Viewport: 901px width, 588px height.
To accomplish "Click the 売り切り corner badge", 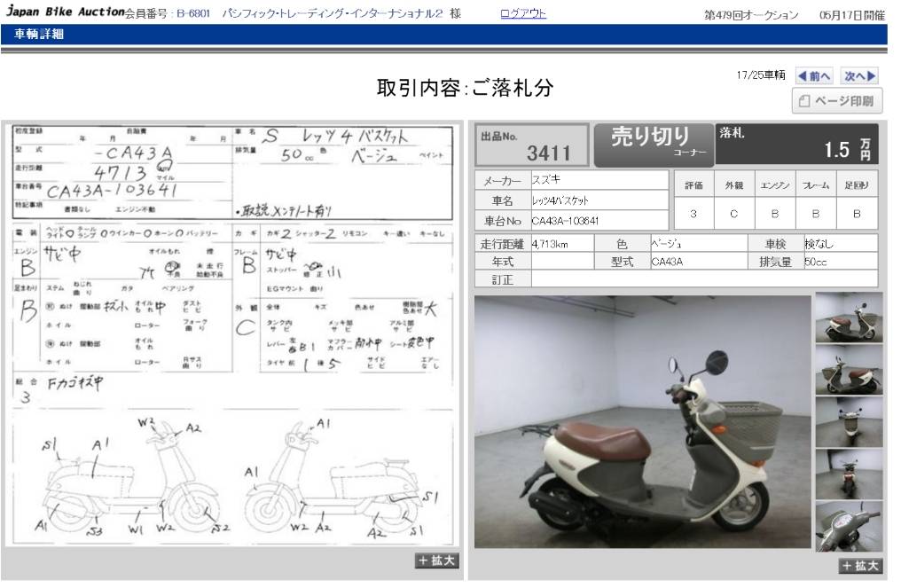I will [654, 145].
